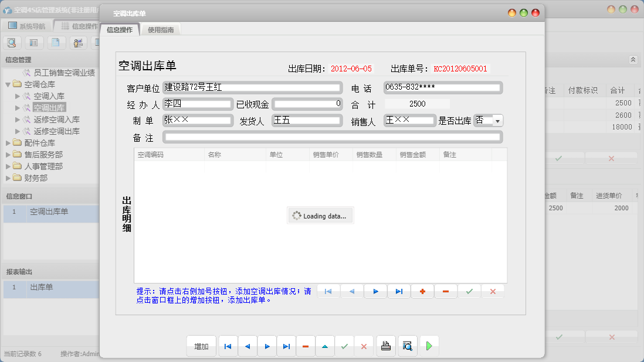Add a detail row with the red plus icon
Screen dimensions: 644x362
click(x=422, y=291)
